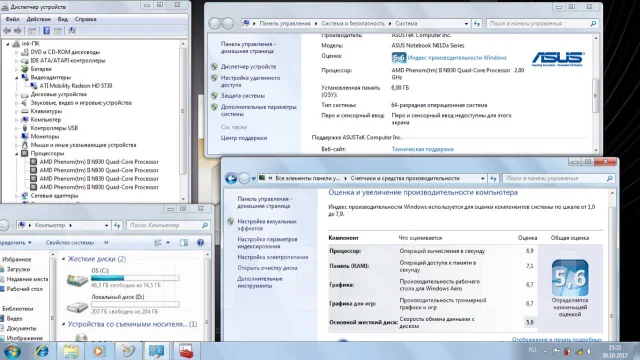
Task: Collapse the ink-ПК root node
Action: coord(8,44)
